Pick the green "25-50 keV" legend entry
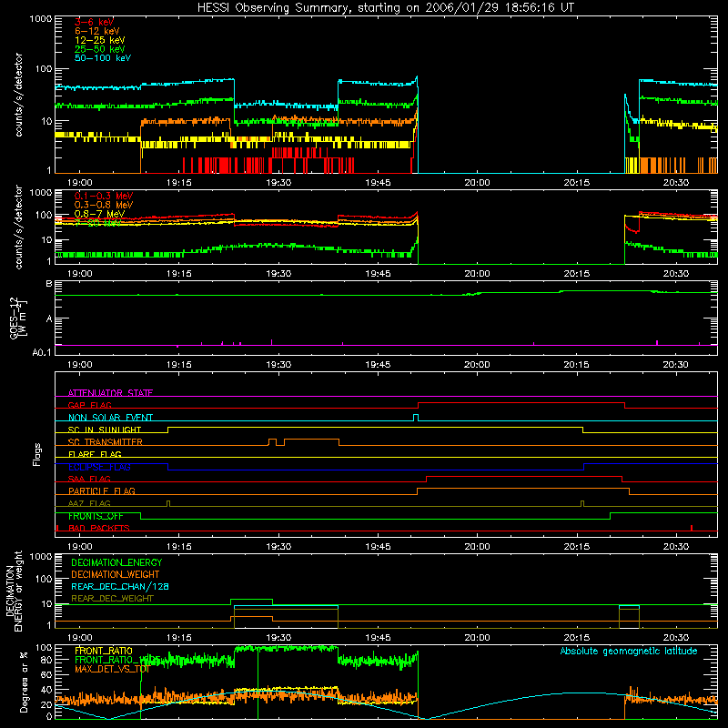The width and height of the screenshot is (728, 728). click(100, 49)
